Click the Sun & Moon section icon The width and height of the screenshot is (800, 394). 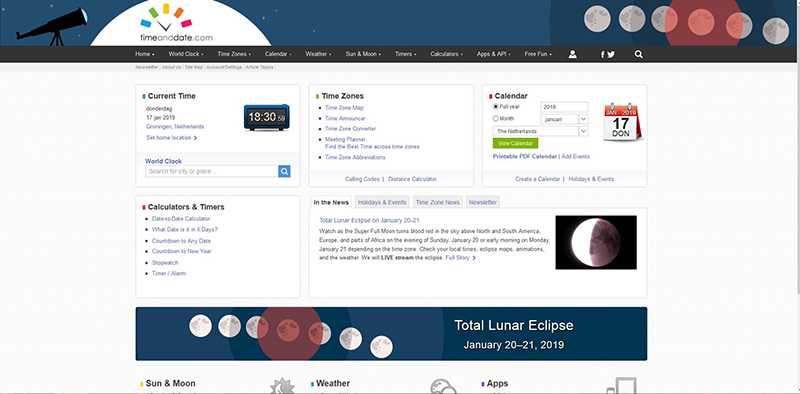pyautogui.click(x=282, y=386)
